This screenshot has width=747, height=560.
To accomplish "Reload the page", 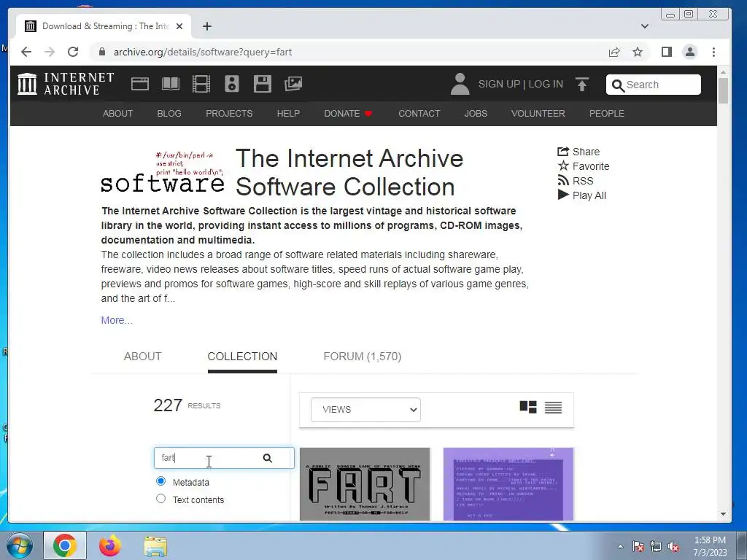I will 73,52.
